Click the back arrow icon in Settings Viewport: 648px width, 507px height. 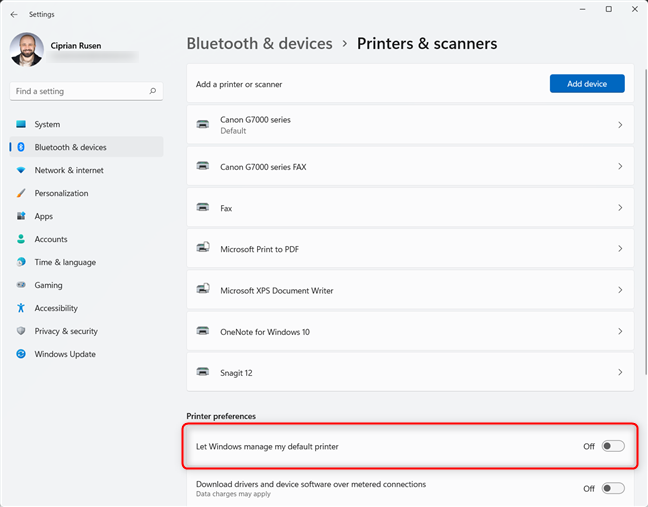tap(14, 14)
